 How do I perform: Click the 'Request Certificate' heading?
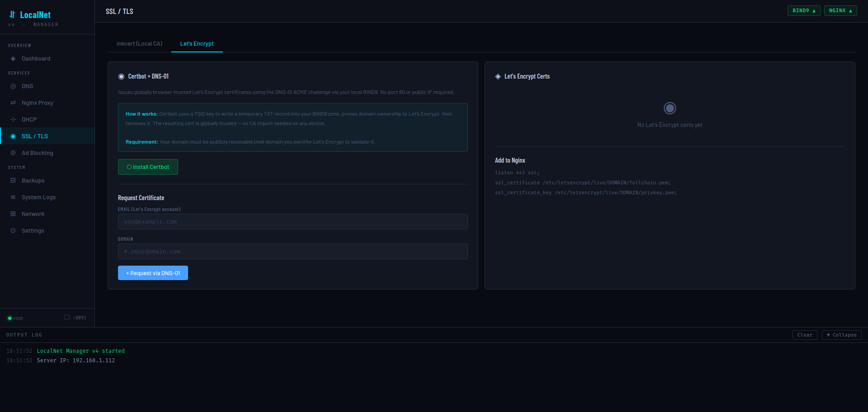pos(141,198)
